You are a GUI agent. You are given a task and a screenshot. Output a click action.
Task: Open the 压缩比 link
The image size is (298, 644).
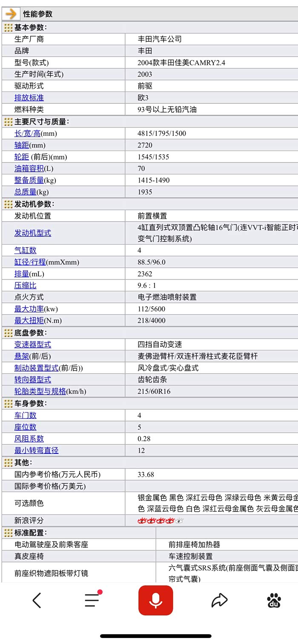click(x=26, y=285)
